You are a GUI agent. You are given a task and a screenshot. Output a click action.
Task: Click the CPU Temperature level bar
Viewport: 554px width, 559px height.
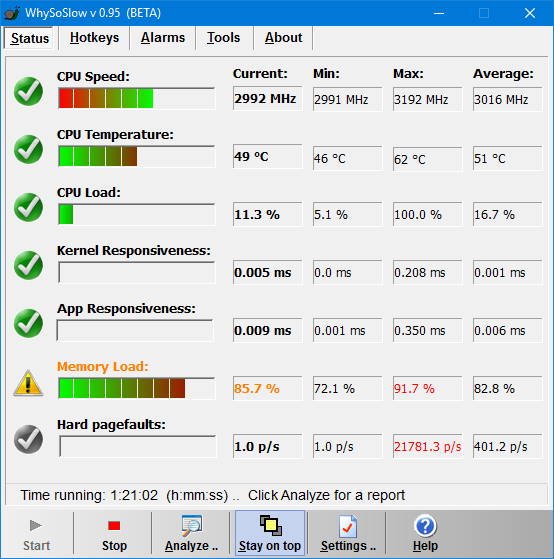tap(137, 157)
